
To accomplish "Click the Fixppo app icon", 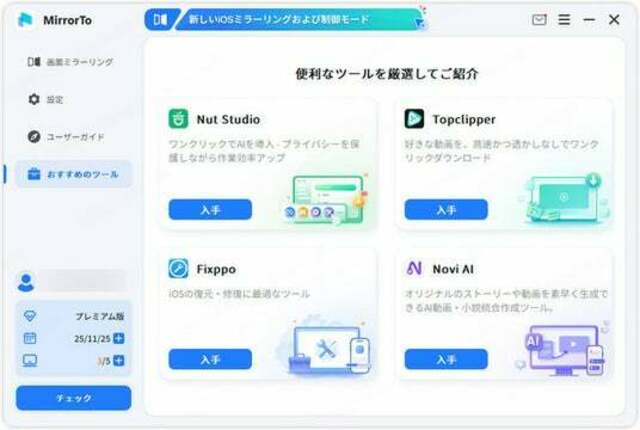I will 178,268.
